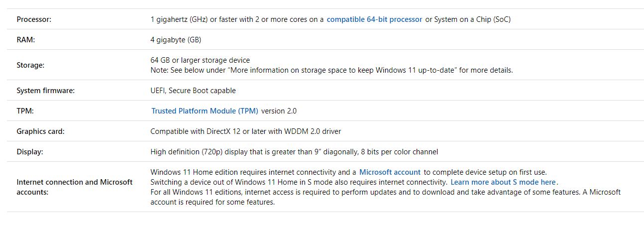Click the DirectX 12 WDDM 2.0 driver text
The height and width of the screenshot is (226, 644).
pyautogui.click(x=245, y=131)
